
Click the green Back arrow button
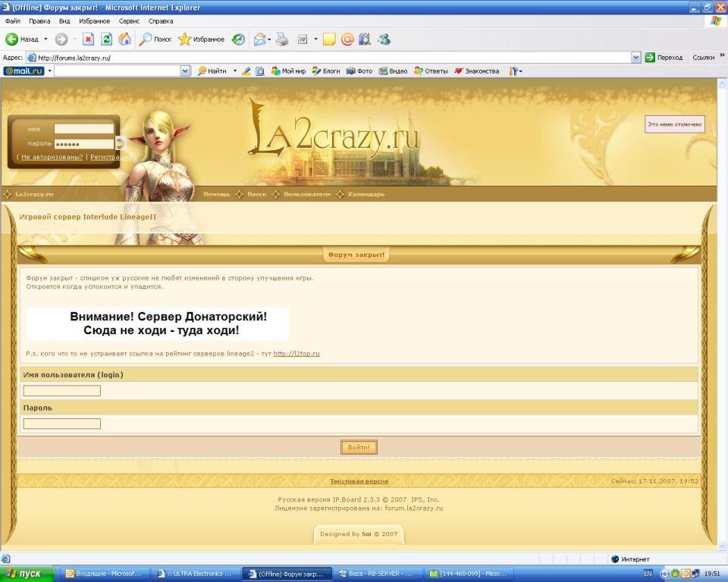coord(22,39)
